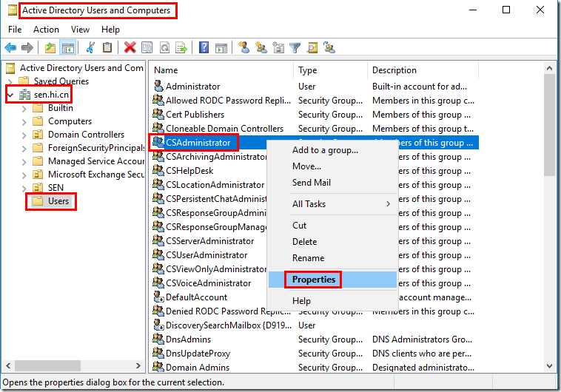This screenshot has height=392, width=561.
Task: Sort list by the Name column header
Action: [x=222, y=70]
